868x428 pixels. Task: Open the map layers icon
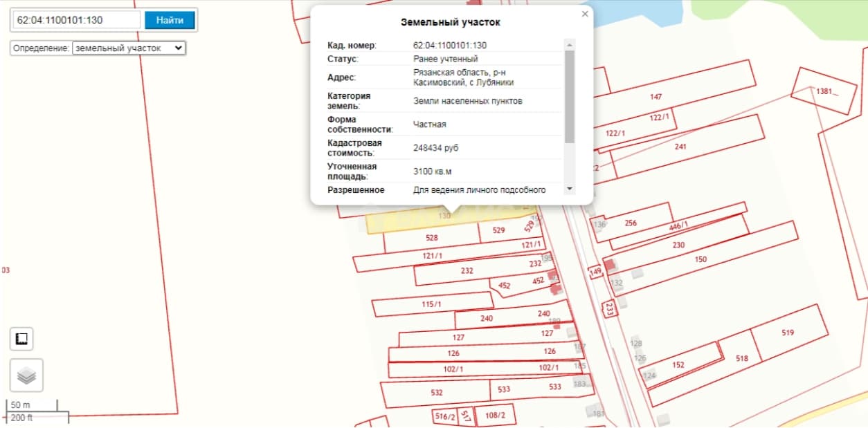pyautogui.click(x=26, y=375)
